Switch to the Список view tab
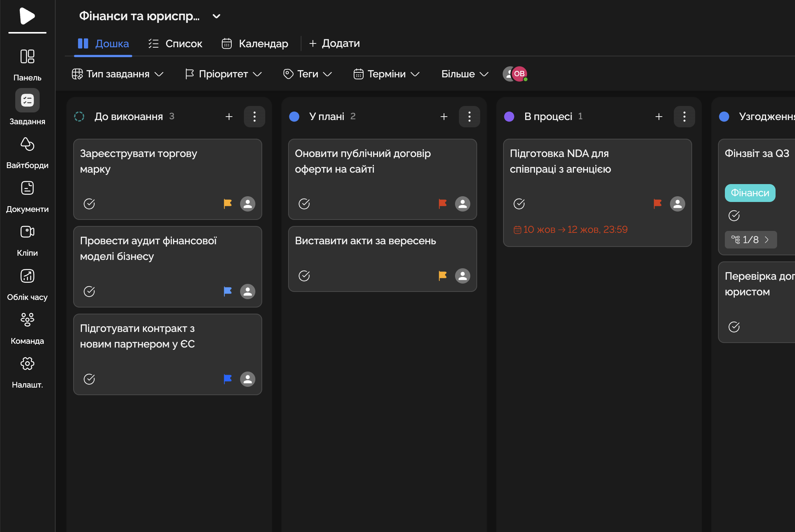Image resolution: width=795 pixels, height=532 pixels. (175, 44)
